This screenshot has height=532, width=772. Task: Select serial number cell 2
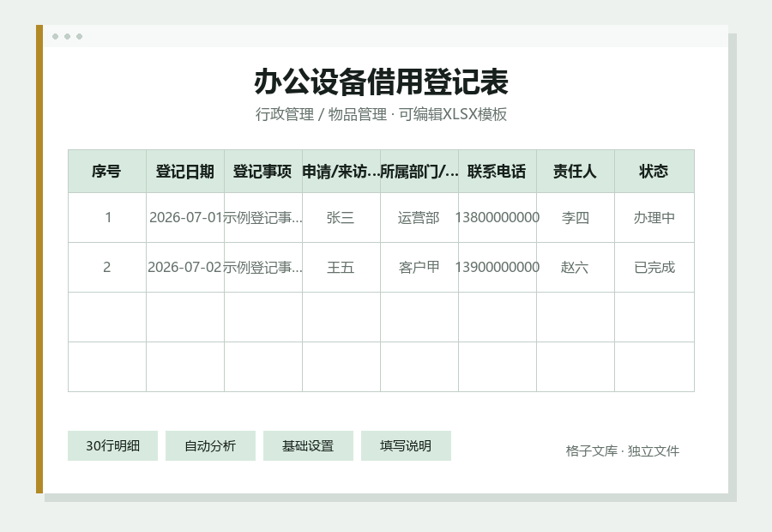click(107, 267)
